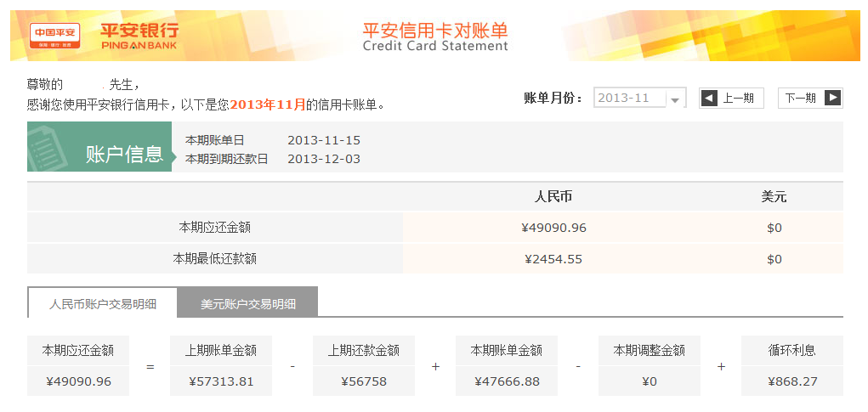Click the right arrow icon beside 下一期

point(832,99)
